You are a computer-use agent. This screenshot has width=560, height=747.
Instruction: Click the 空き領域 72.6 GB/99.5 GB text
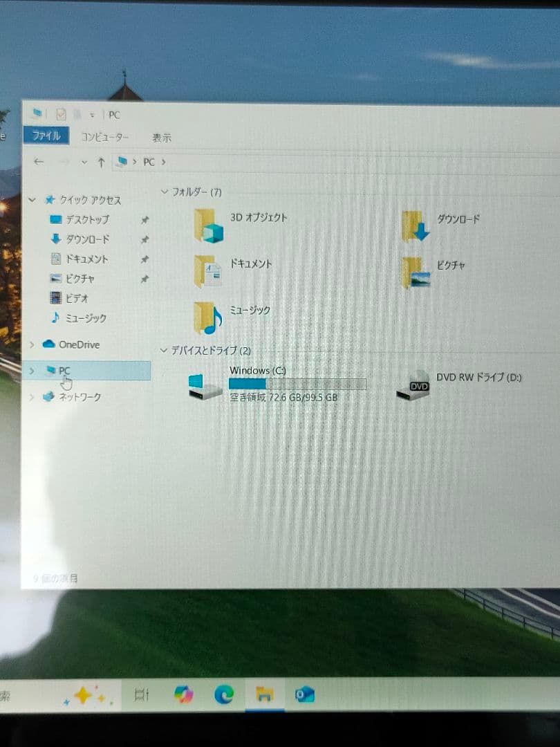tap(284, 397)
